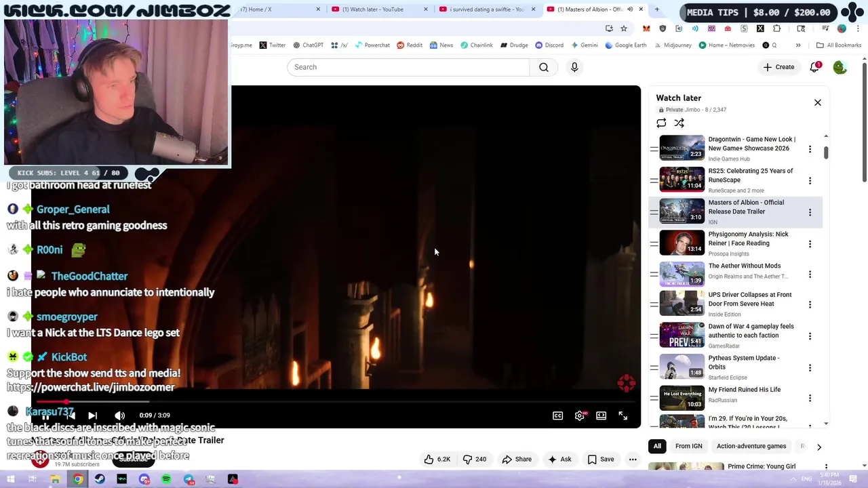Screen dimensions: 868x488
Task: Expand the hidden bookmarks chevron
Action: [797, 45]
